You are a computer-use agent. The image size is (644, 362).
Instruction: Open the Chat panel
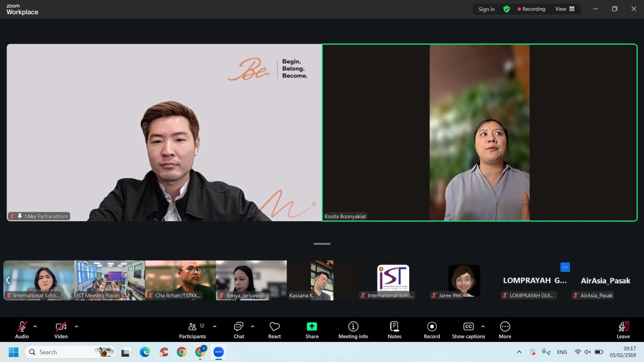coord(239,330)
